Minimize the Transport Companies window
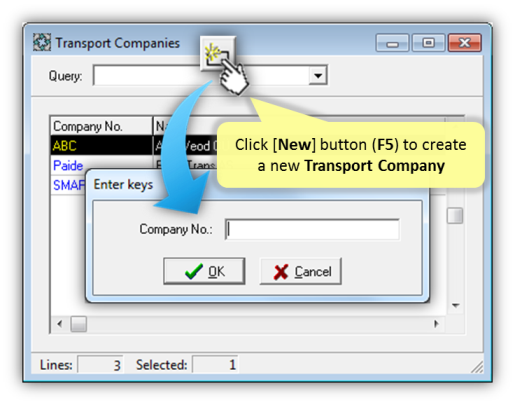This screenshot has width=515, height=405. click(x=392, y=43)
